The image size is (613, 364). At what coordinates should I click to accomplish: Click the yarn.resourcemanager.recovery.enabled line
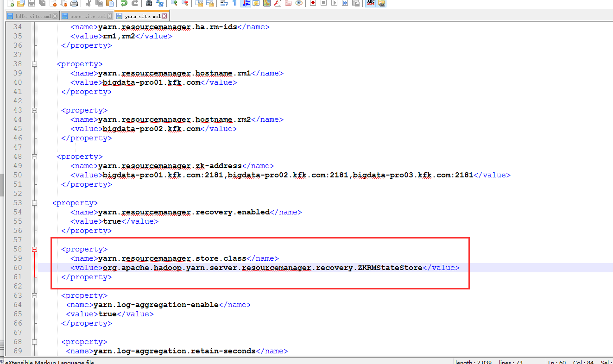click(x=186, y=212)
